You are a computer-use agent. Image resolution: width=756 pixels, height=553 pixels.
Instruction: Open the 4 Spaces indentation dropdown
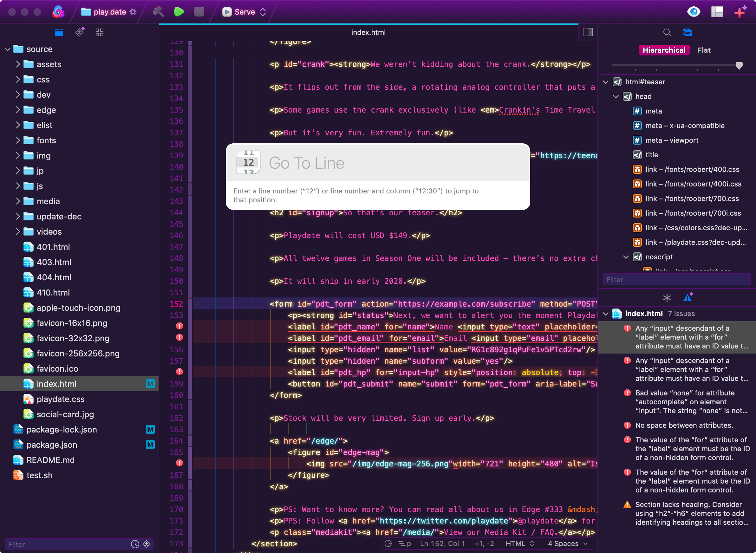(x=567, y=543)
